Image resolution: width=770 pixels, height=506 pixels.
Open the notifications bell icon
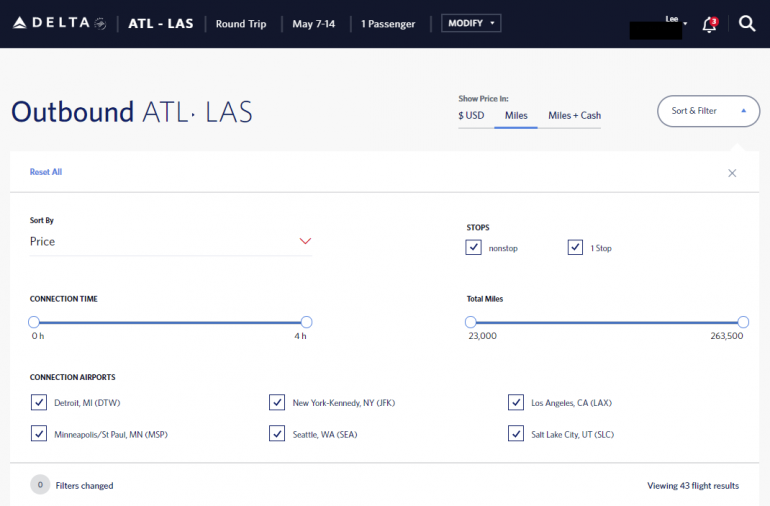coord(709,24)
